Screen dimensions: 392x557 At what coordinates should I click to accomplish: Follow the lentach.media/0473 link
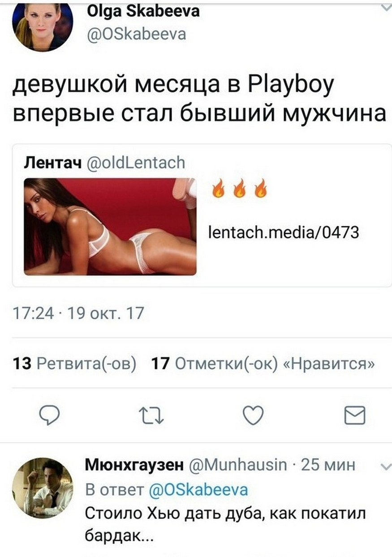click(284, 232)
